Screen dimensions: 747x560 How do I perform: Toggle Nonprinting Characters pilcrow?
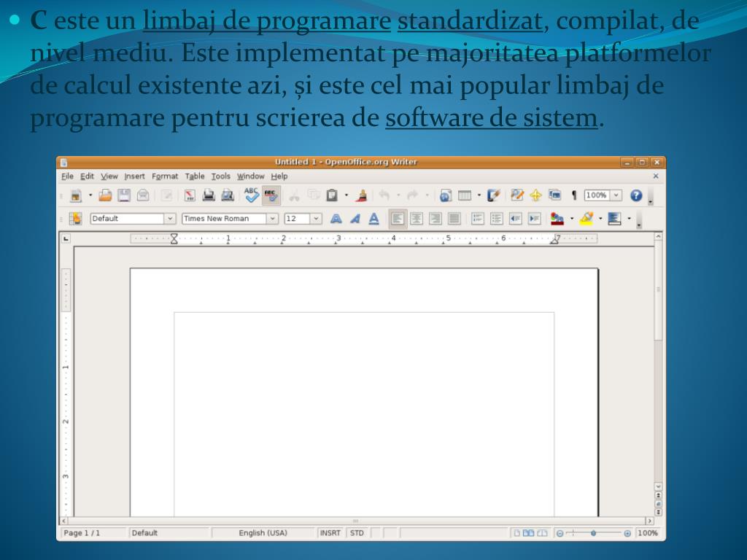[574, 195]
